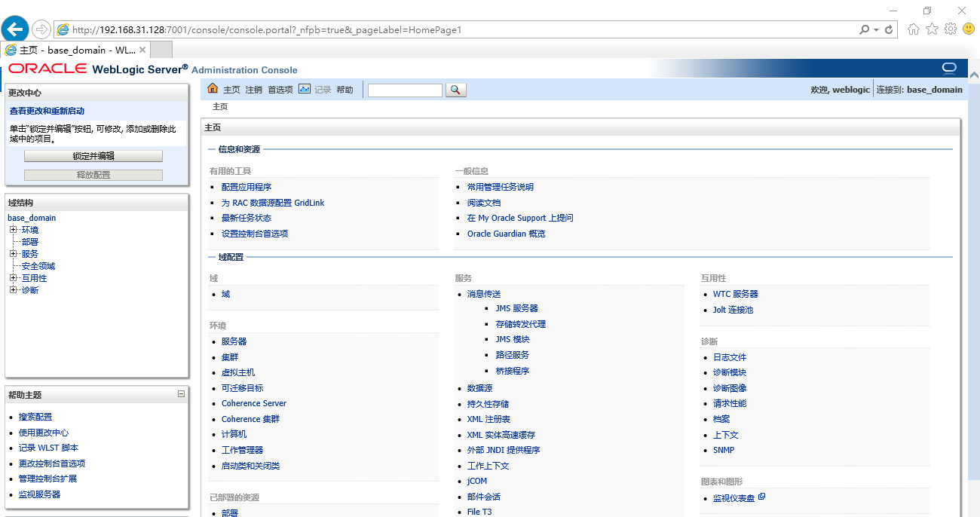Click the record chart icon in toolbar

coord(305,89)
